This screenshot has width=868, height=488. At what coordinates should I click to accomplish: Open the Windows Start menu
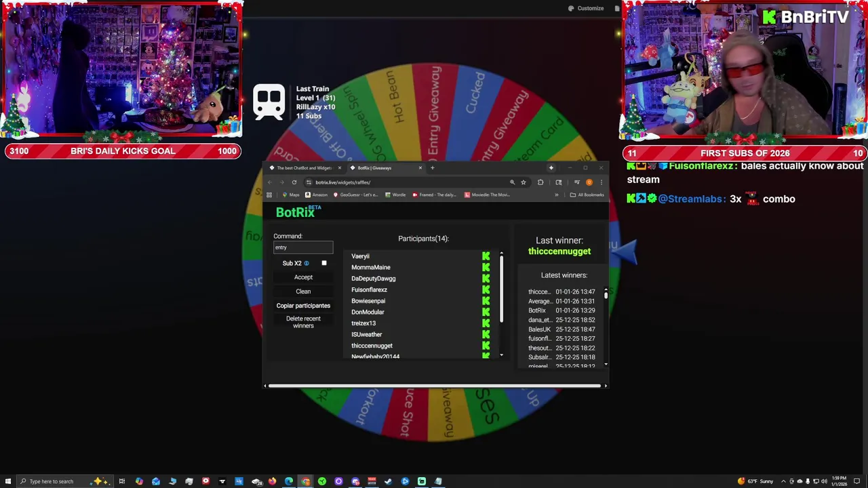(9, 481)
